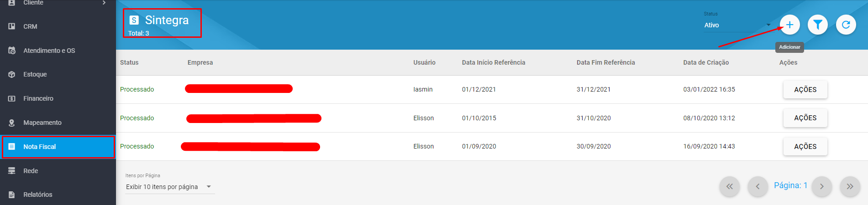Sort by Data de Criação column header
This screenshot has height=205, width=868.
tap(706, 62)
